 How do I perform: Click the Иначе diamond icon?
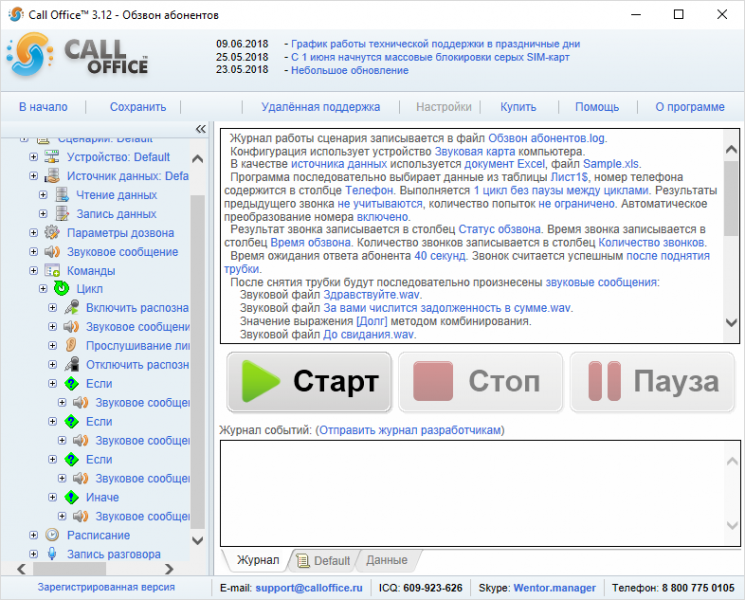(x=71, y=497)
